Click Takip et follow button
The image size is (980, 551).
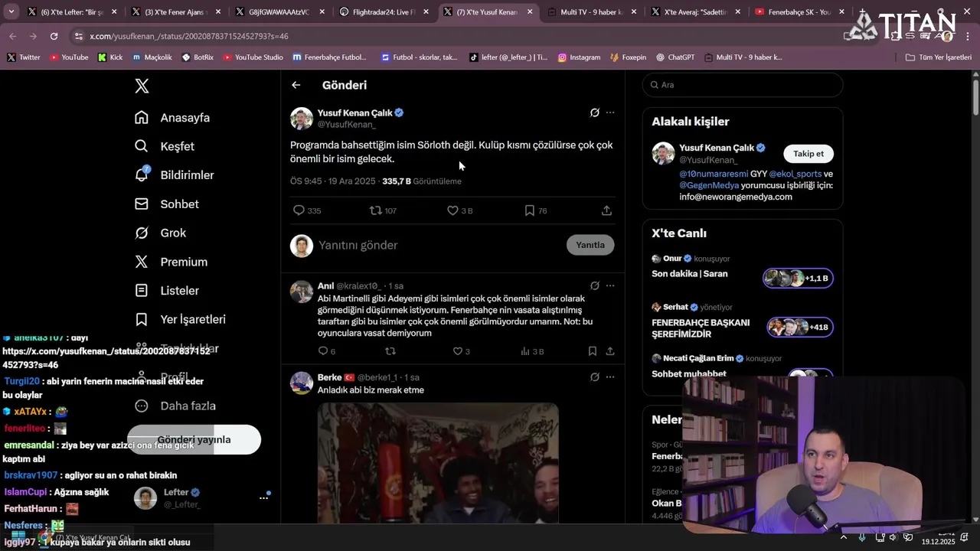pos(808,154)
